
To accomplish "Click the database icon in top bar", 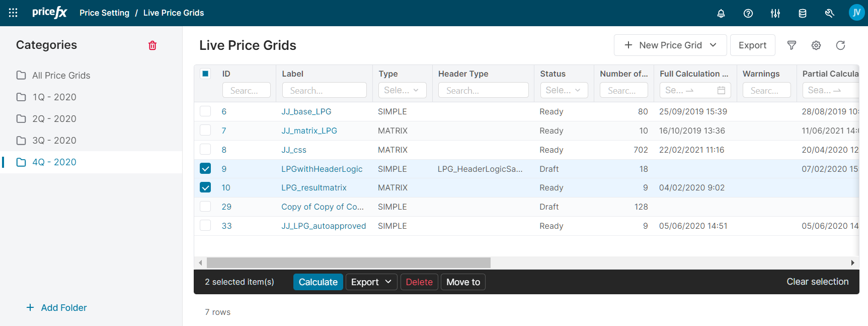I will click(x=802, y=13).
